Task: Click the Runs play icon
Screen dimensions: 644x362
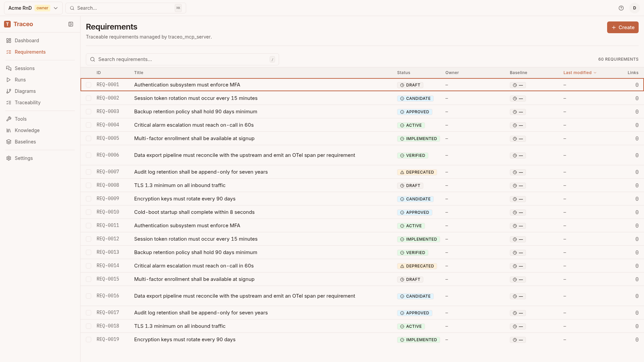Action: [x=9, y=80]
